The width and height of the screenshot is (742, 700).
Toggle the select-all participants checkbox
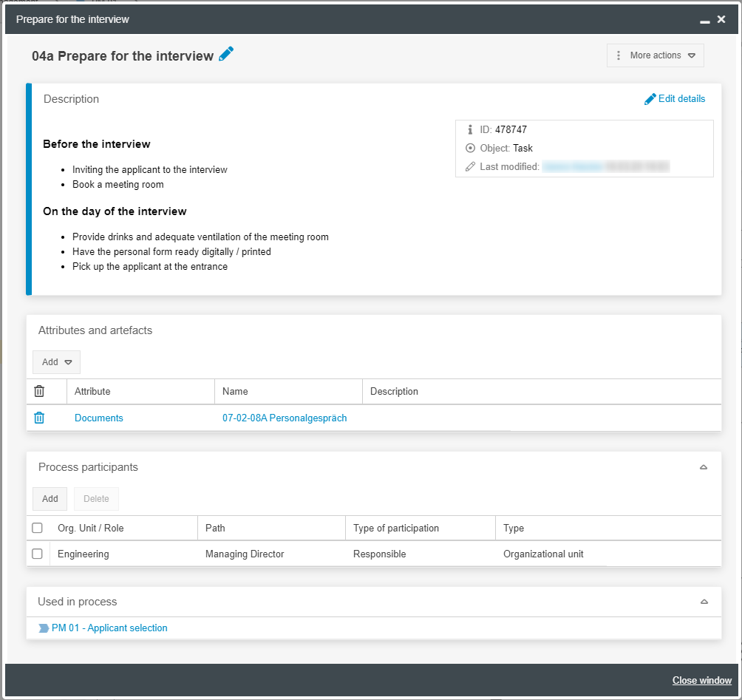pos(38,528)
